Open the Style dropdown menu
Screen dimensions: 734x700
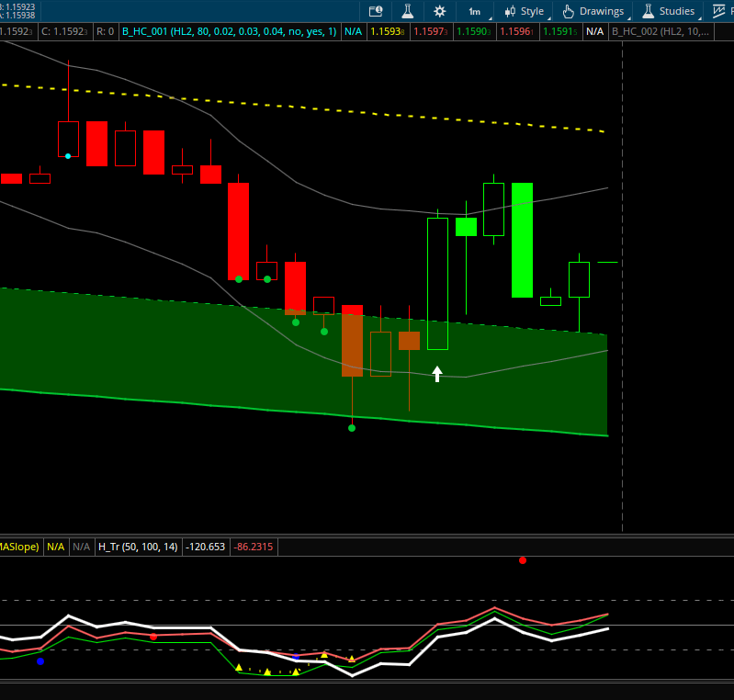[525, 11]
